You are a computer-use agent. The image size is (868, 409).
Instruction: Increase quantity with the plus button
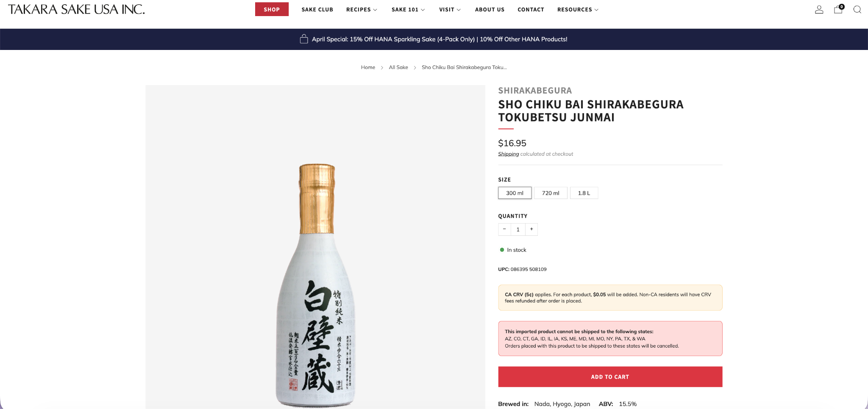pos(531,229)
